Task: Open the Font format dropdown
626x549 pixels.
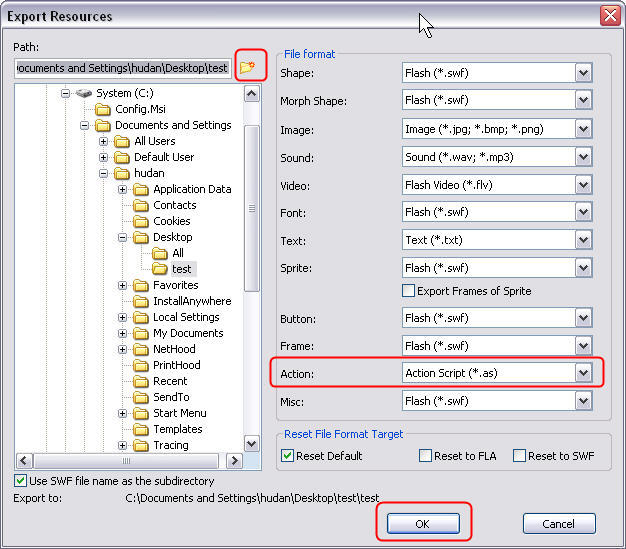Action: [x=584, y=212]
